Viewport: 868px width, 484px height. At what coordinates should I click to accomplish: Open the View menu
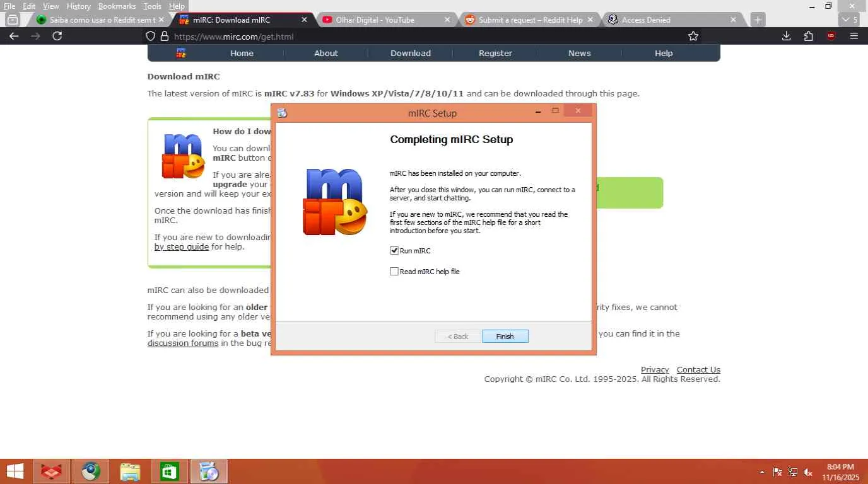coord(51,6)
